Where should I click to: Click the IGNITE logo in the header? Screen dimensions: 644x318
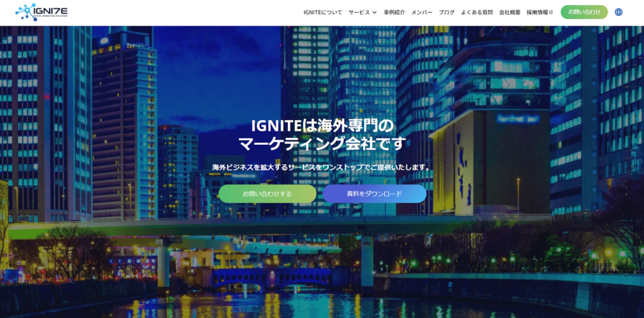[42, 12]
